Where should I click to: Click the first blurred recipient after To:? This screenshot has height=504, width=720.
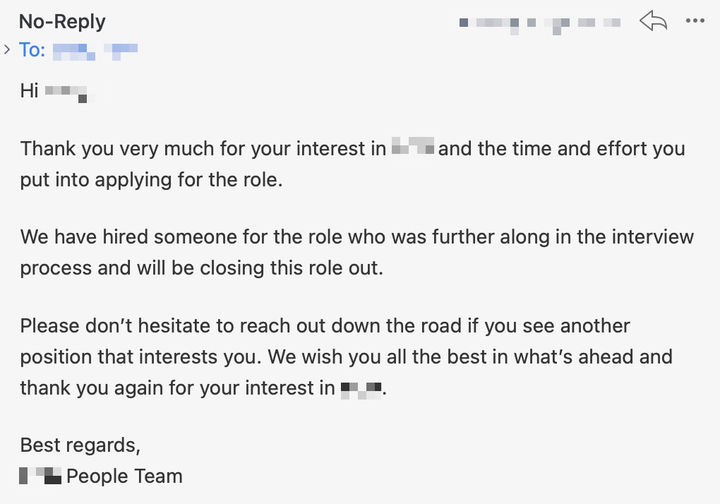point(74,51)
